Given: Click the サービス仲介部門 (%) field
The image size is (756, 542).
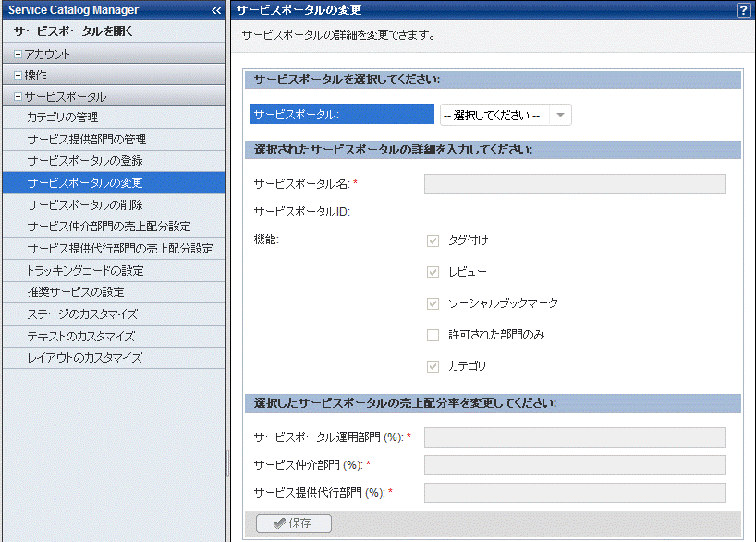Looking at the screenshot, I should click(x=574, y=465).
